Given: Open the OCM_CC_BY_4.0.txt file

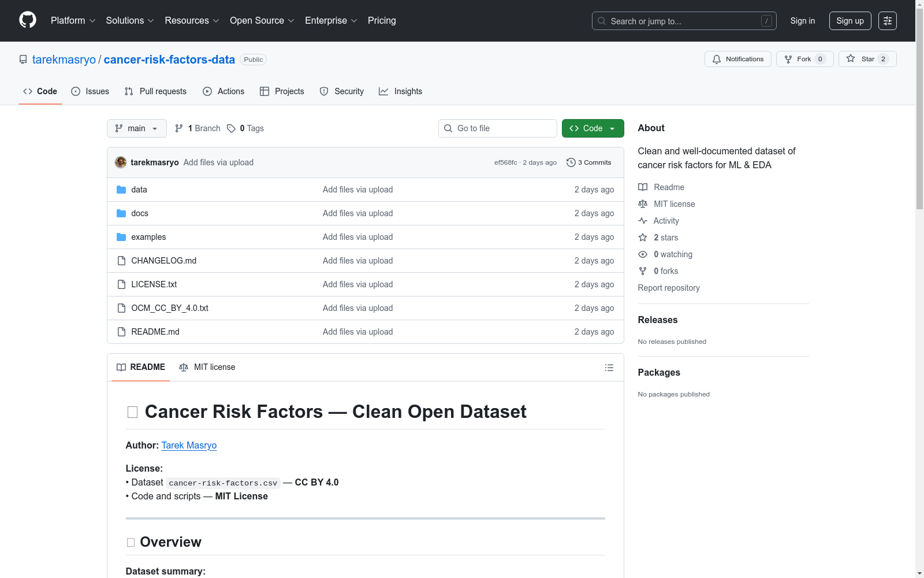Looking at the screenshot, I should [170, 308].
